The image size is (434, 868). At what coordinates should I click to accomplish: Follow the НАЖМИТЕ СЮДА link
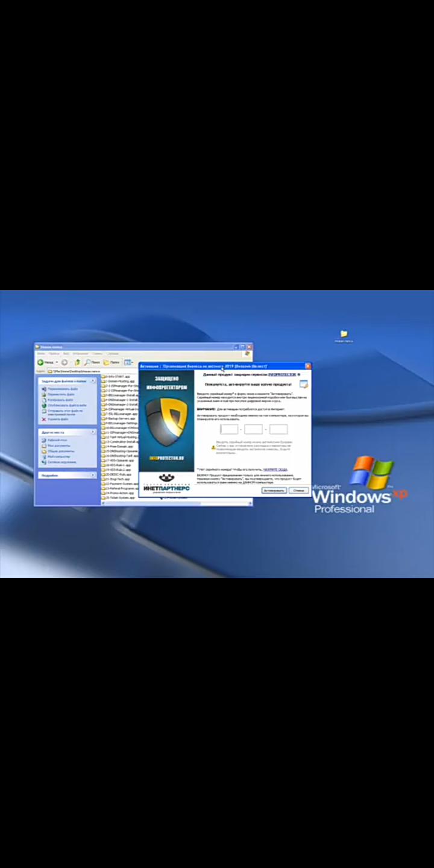point(275,469)
